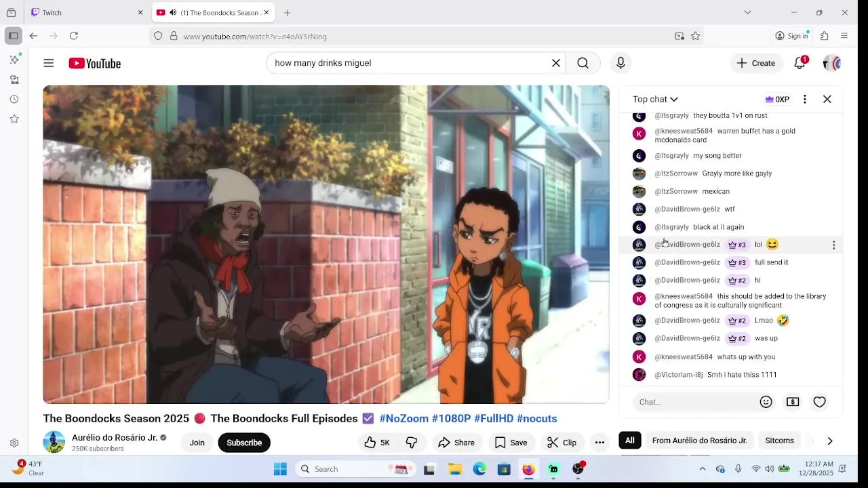Clear the YouTube search query
The width and height of the screenshot is (868, 488).
(556, 63)
